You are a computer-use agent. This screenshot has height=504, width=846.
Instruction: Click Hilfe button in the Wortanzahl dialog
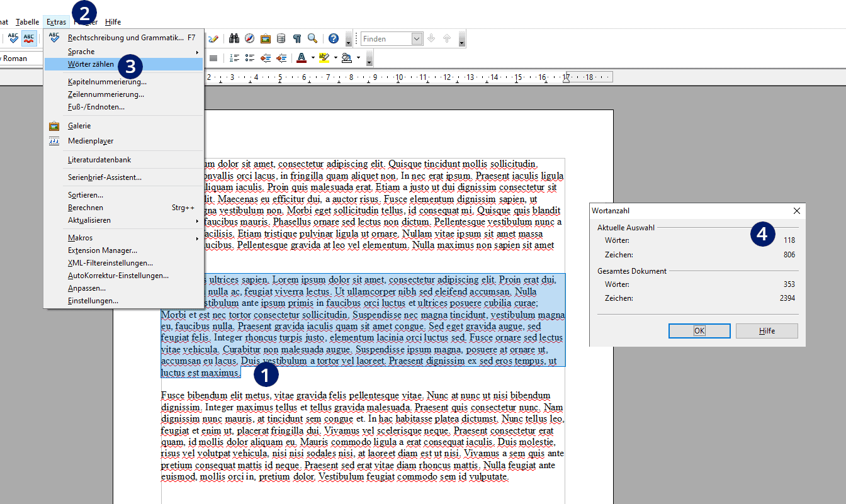pos(767,331)
